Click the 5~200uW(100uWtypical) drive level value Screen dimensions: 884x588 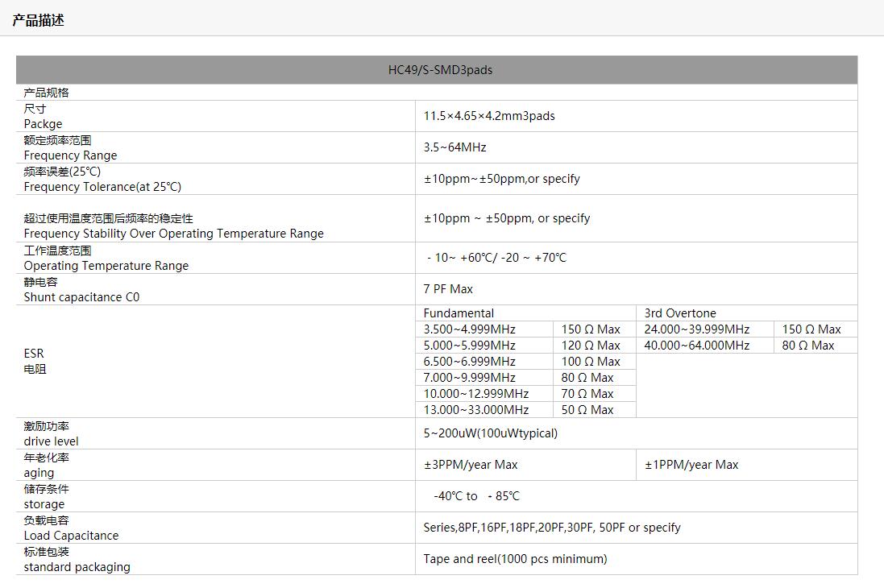[x=490, y=433]
